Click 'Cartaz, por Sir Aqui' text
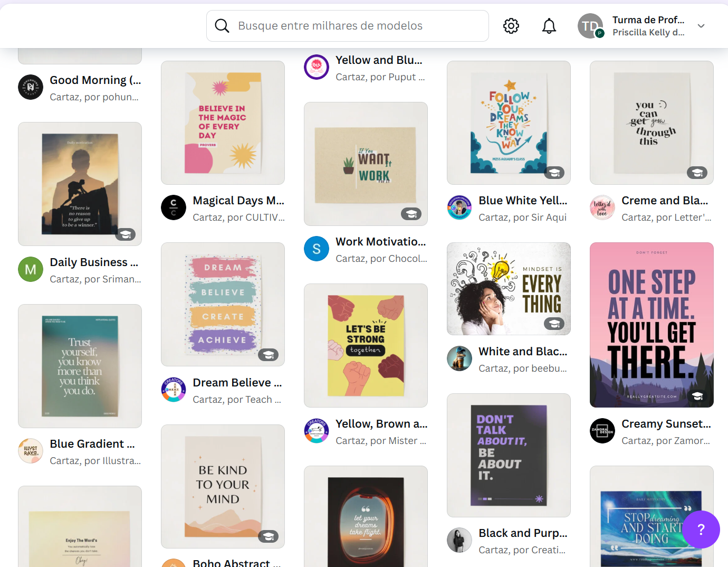The width and height of the screenshot is (728, 567). tap(522, 218)
